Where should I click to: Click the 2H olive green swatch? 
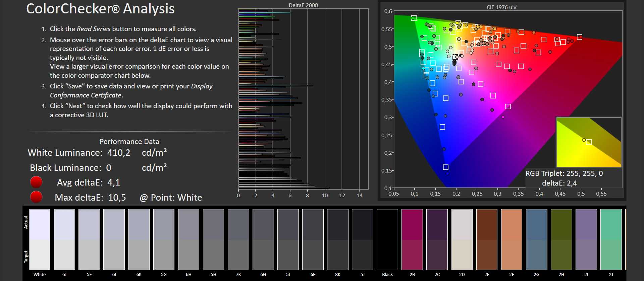pyautogui.click(x=561, y=239)
